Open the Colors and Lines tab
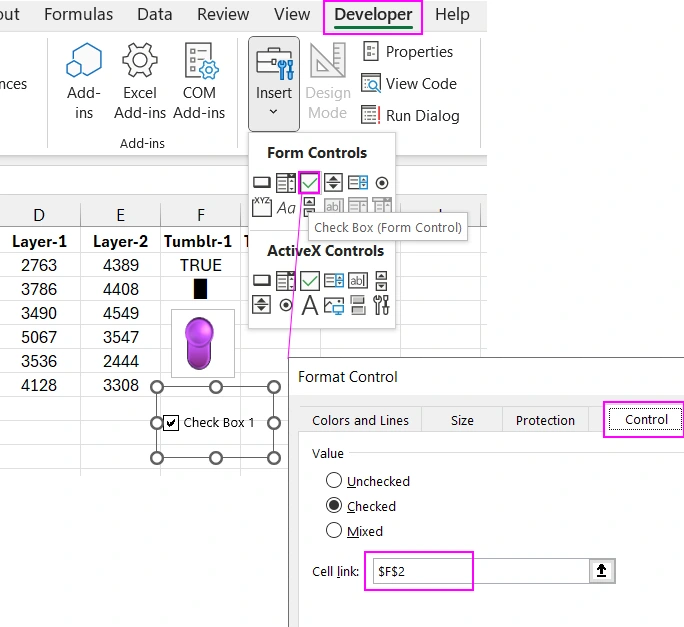This screenshot has height=627, width=684. click(360, 420)
